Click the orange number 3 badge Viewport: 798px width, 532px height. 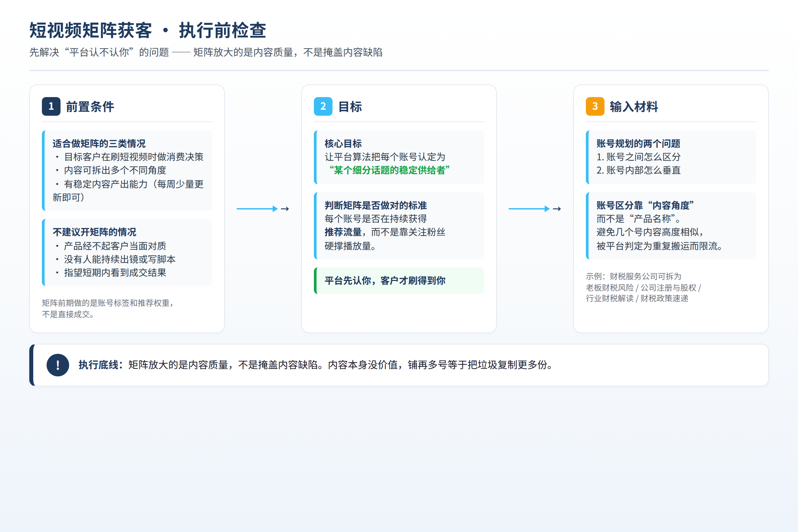pyautogui.click(x=595, y=106)
